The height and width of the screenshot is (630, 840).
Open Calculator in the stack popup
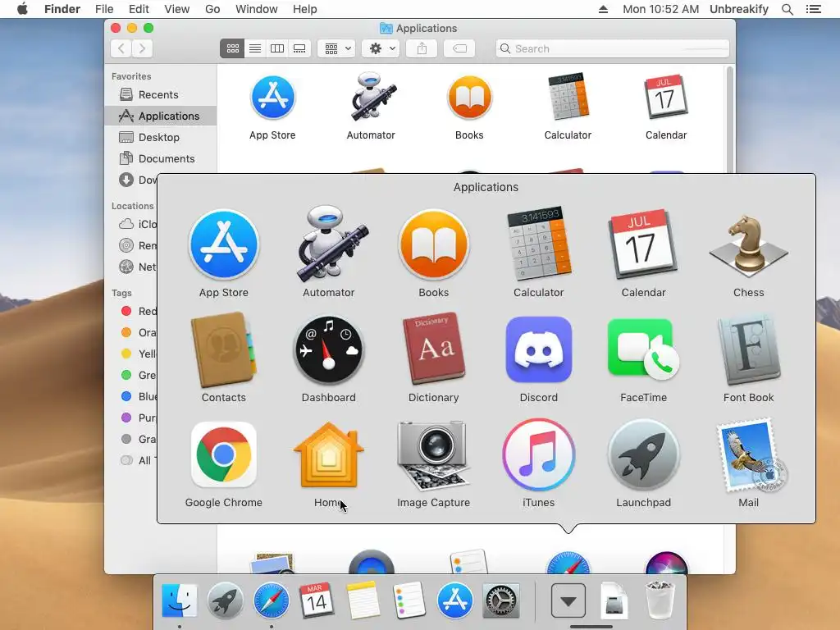click(x=538, y=244)
